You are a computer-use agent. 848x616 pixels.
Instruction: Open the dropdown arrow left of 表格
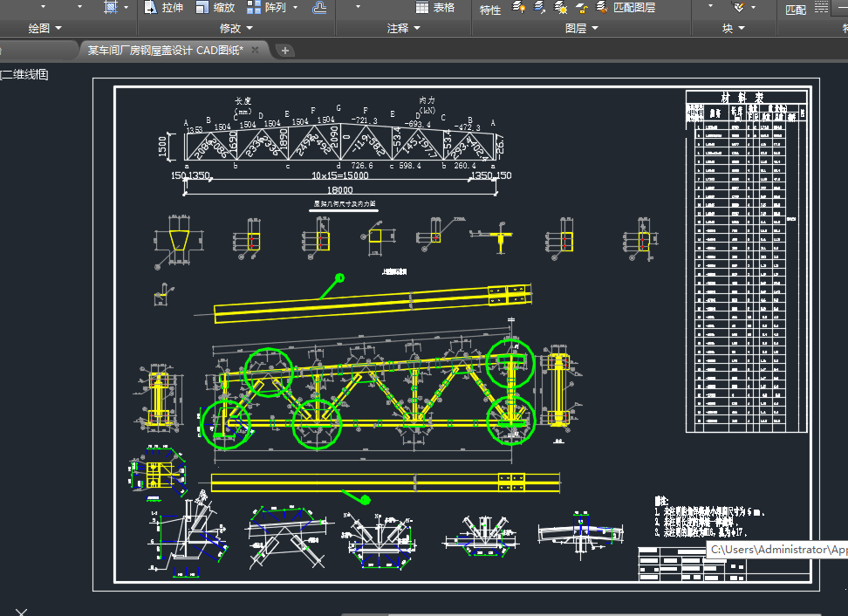[358, 7]
